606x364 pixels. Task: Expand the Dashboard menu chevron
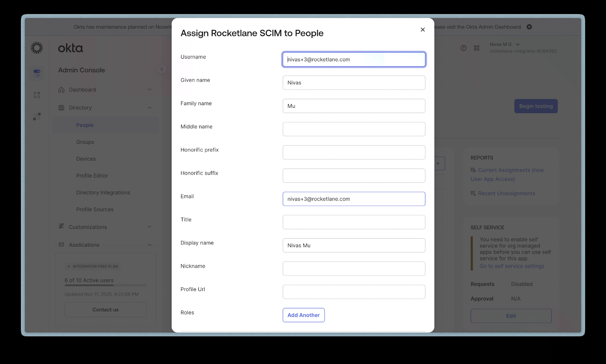pyautogui.click(x=150, y=90)
